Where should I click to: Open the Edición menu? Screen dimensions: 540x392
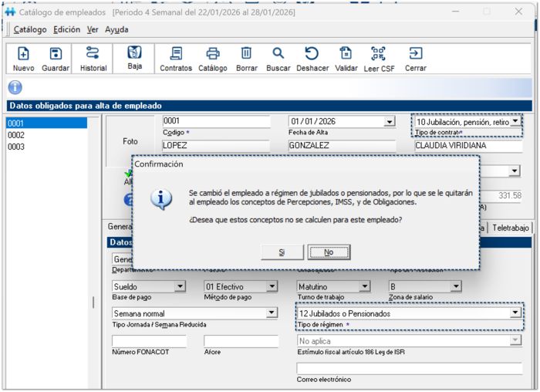(x=66, y=29)
